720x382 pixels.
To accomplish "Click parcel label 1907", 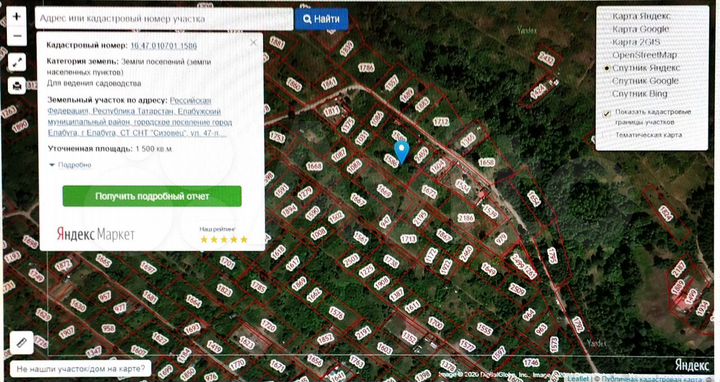I will [x=67, y=331].
